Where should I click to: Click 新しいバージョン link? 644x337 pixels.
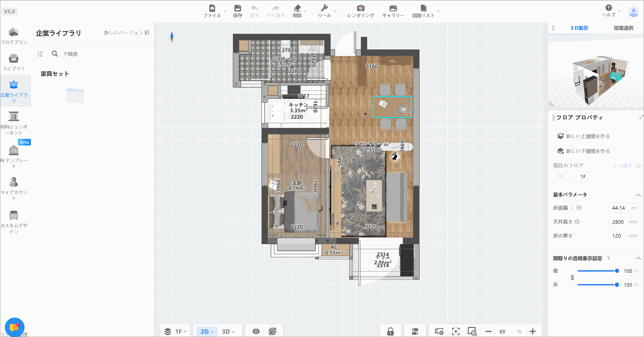(x=126, y=33)
